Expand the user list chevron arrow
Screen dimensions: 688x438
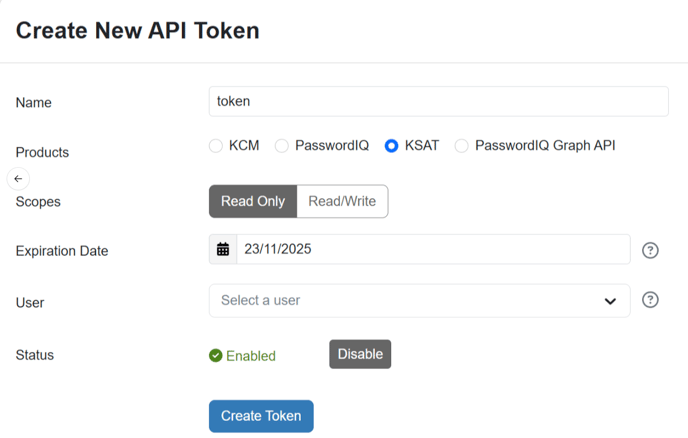pyautogui.click(x=610, y=301)
